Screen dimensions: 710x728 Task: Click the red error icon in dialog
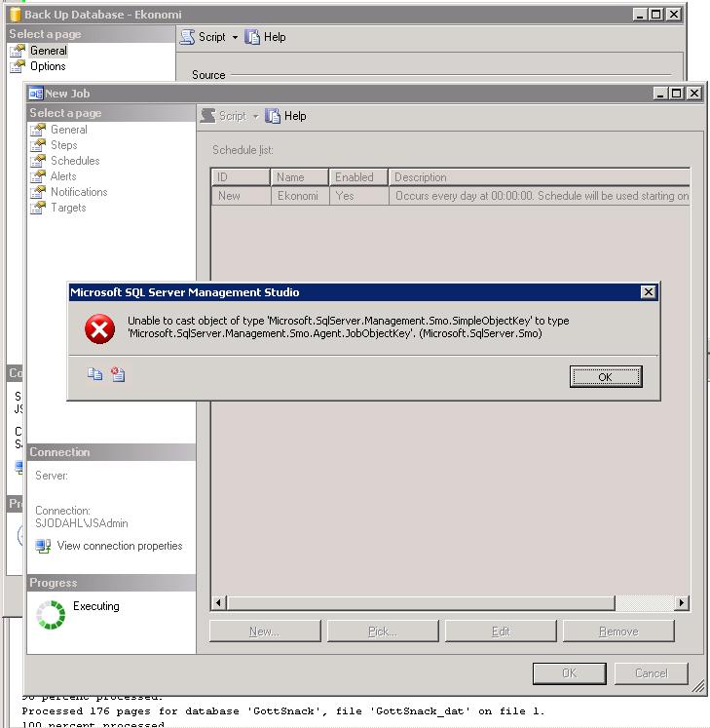99,328
